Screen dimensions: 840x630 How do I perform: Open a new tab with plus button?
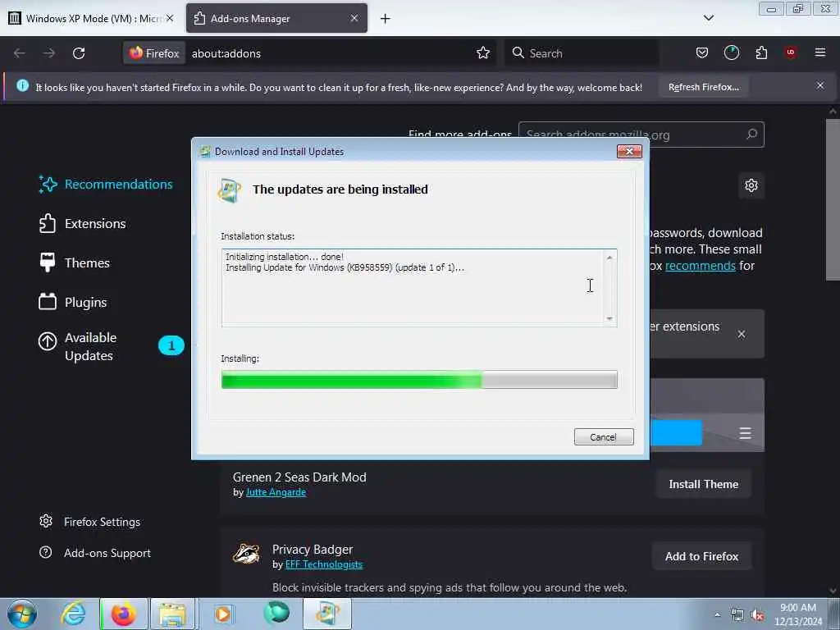(x=386, y=19)
